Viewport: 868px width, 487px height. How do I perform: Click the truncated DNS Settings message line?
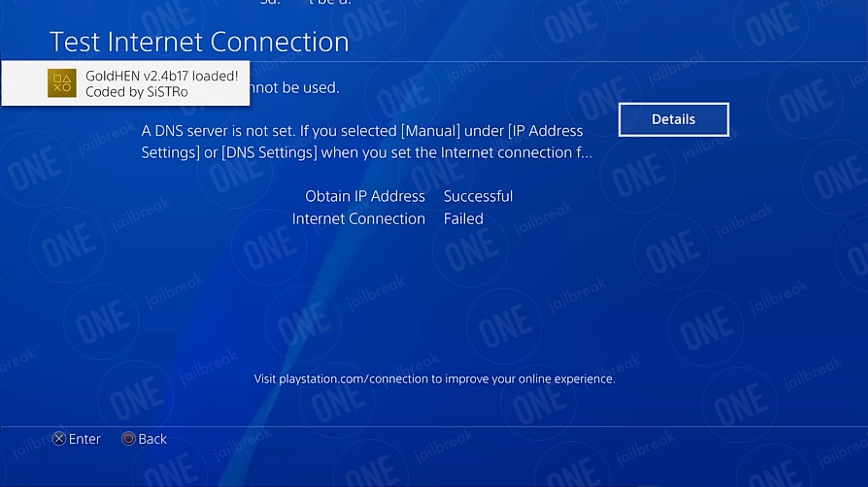tap(366, 153)
